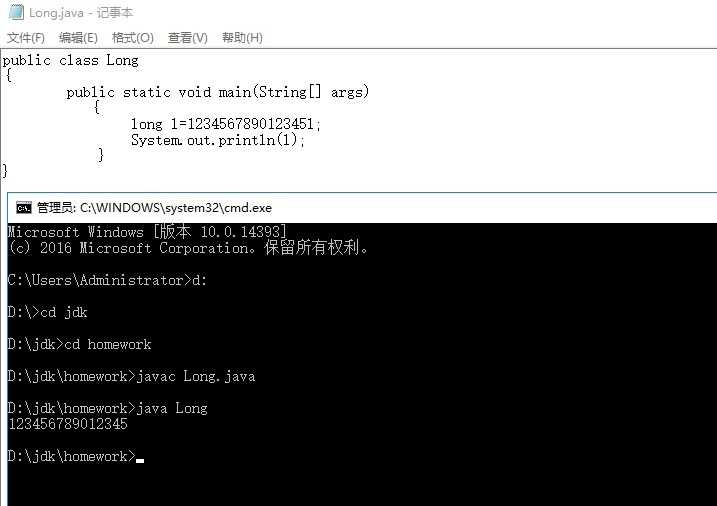The width and height of the screenshot is (717, 506).
Task: Click the 'cd homework' command line
Action: (80, 344)
